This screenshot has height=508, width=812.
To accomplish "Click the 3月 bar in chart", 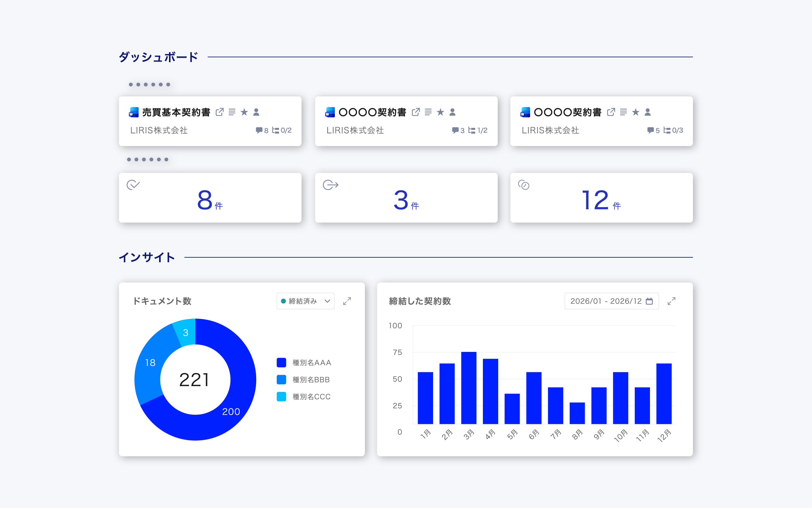I will 469,388.
